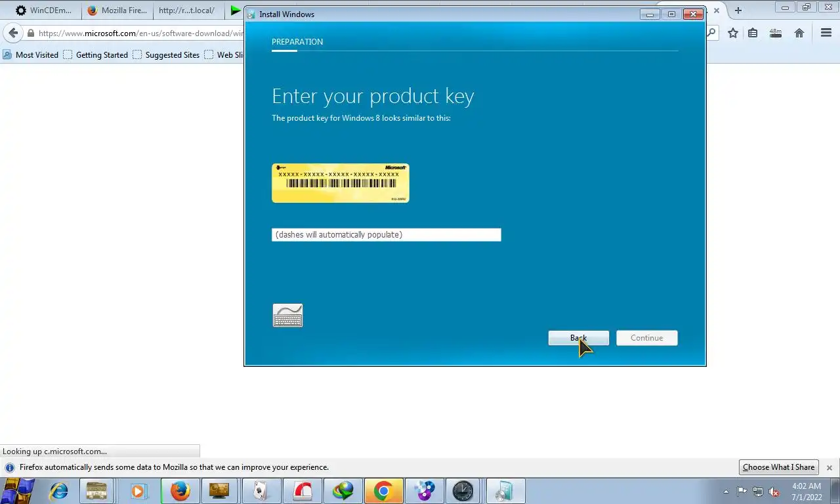Click the yellow product key sticker image
The width and height of the screenshot is (840, 504).
[x=340, y=183]
